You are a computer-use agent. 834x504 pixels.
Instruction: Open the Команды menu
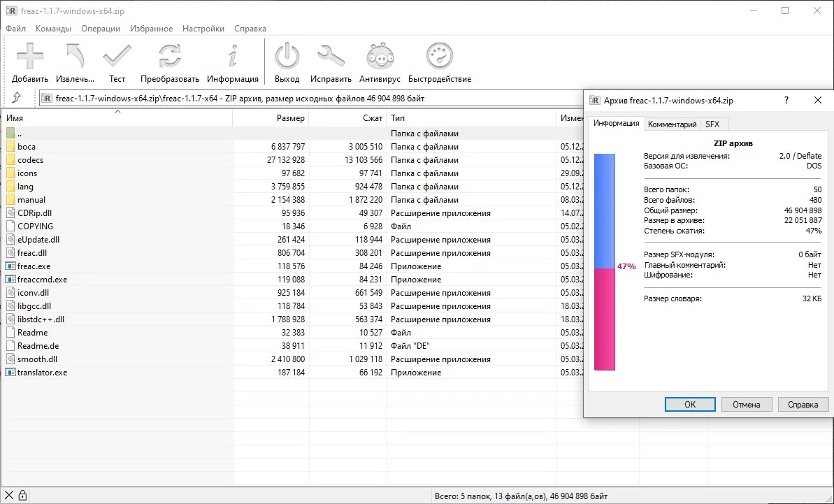53,29
